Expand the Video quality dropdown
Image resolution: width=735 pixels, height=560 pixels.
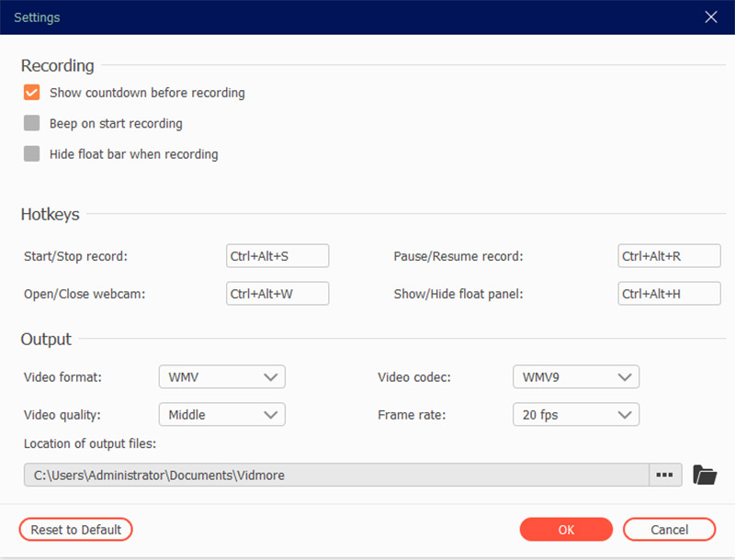(221, 415)
